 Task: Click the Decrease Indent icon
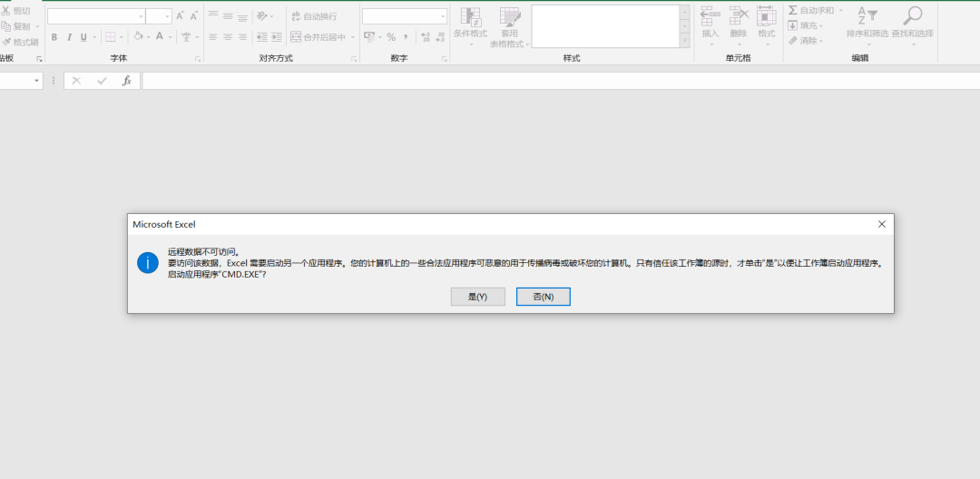point(262,37)
